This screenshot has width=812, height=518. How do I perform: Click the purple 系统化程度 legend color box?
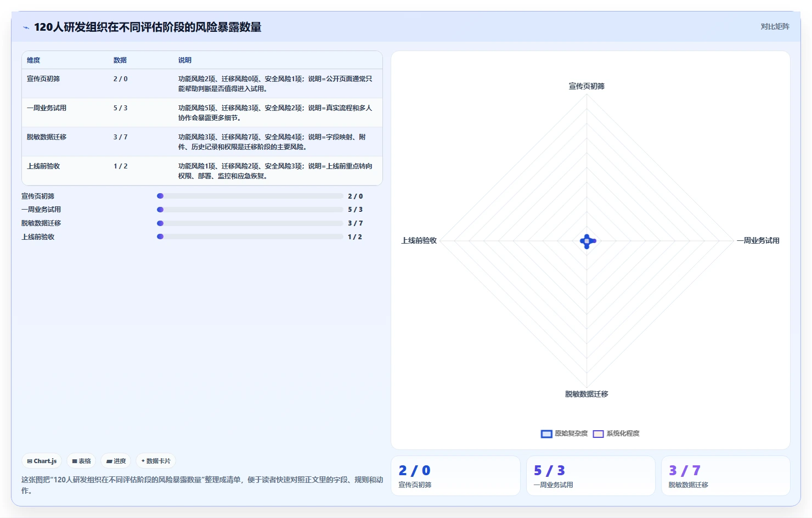coord(598,433)
